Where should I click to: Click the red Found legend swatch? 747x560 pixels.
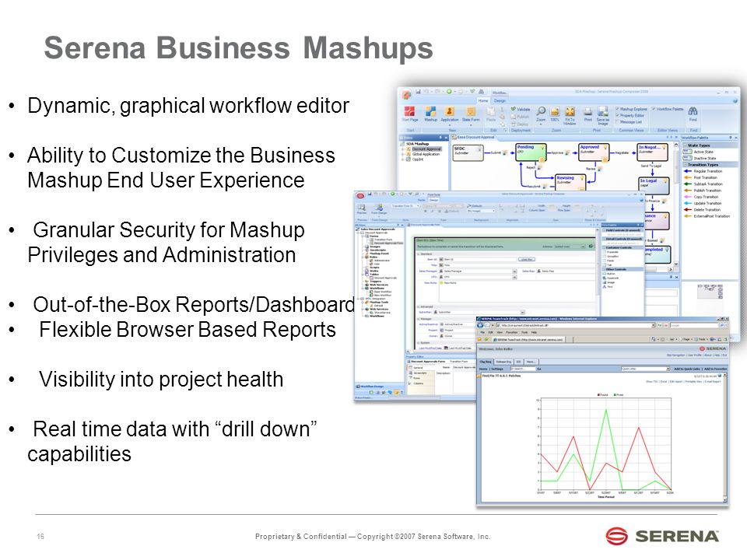click(598, 395)
